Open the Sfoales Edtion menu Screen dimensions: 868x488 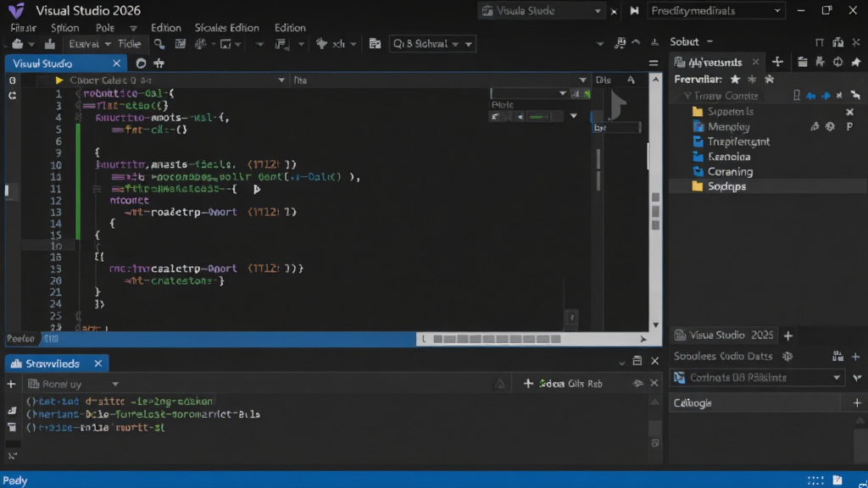[x=226, y=28]
